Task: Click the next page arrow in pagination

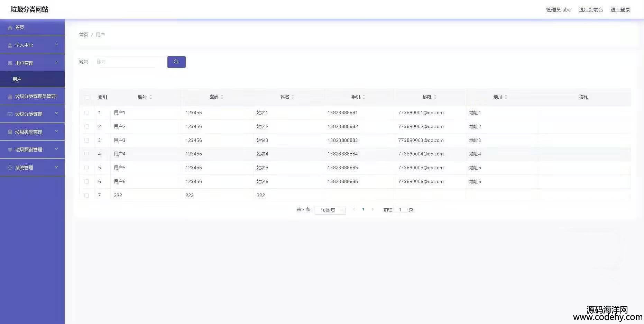Action: click(372, 209)
